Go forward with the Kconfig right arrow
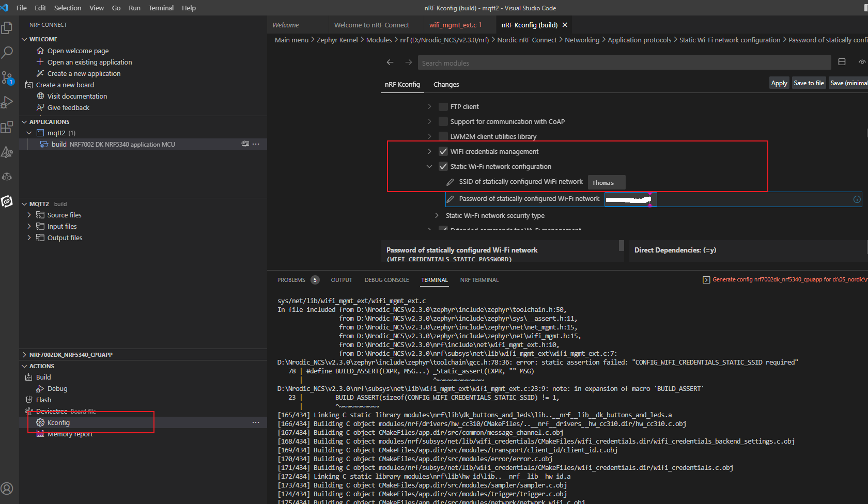Viewport: 868px width, 504px height. tap(409, 62)
